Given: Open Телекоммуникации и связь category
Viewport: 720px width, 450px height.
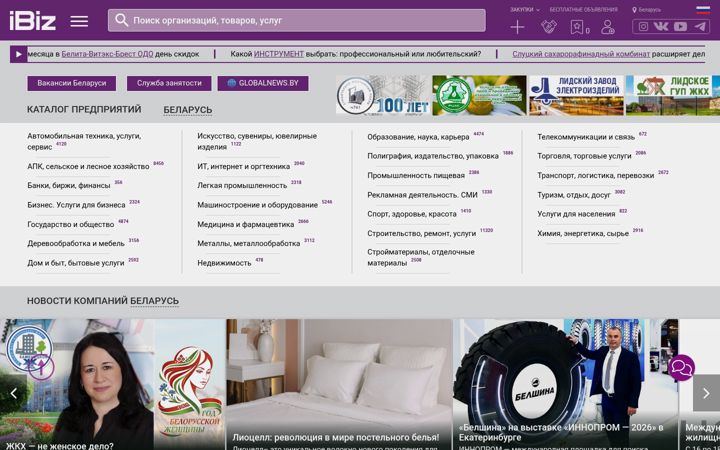Looking at the screenshot, I should click(586, 137).
